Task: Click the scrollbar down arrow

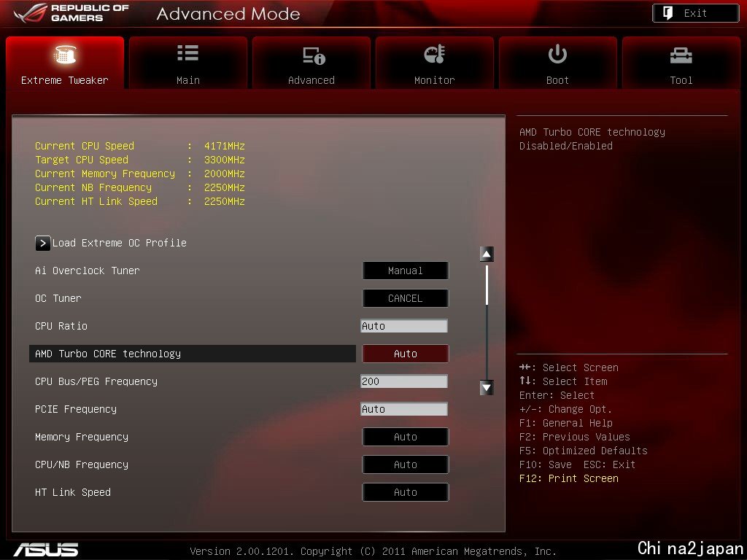Action: (487, 388)
